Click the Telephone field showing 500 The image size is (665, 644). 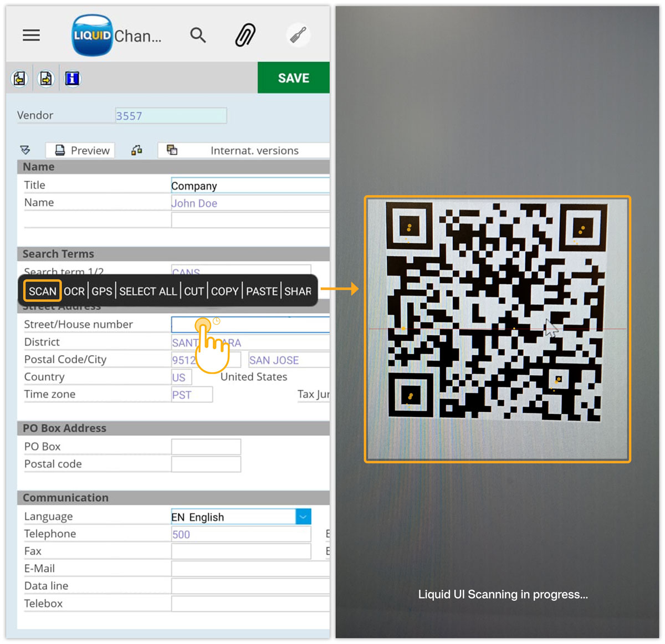pos(241,534)
